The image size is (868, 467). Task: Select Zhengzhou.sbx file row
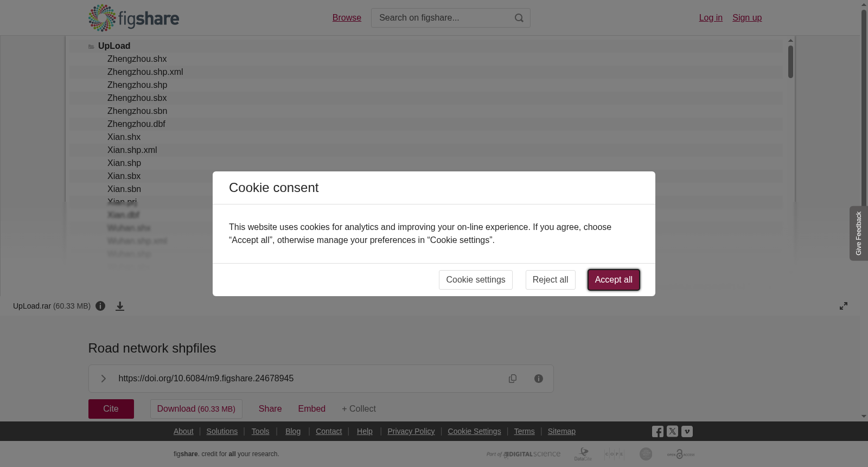click(x=426, y=98)
